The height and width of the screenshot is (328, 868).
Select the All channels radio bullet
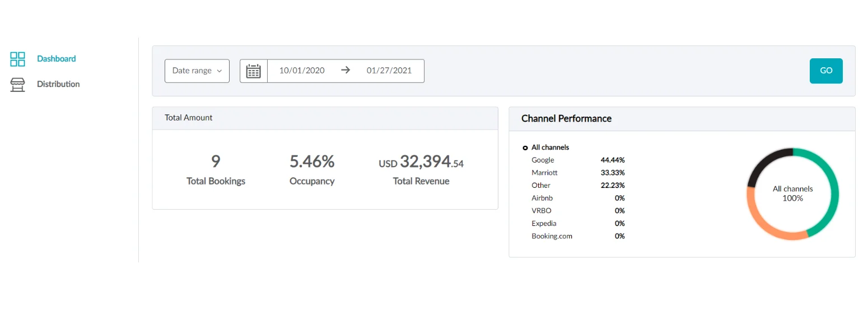(x=525, y=148)
